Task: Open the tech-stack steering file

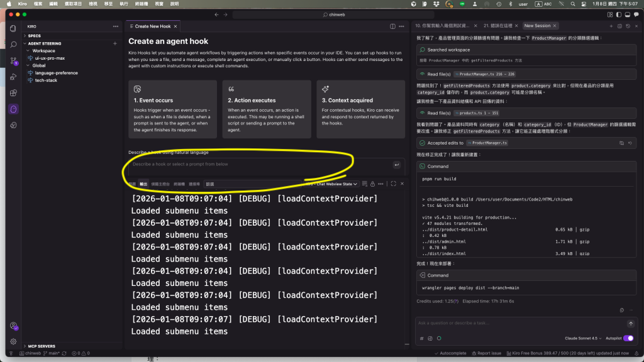Action: (46, 80)
